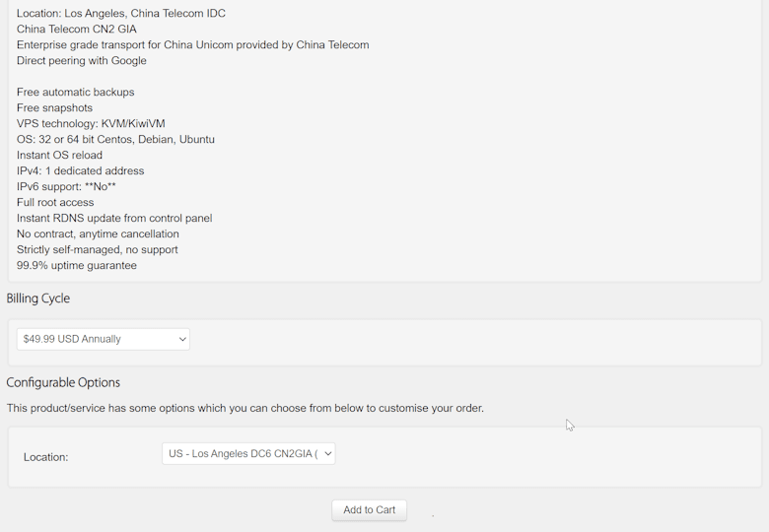The image size is (769, 532).
Task: Click the 'Enterprise grade transport' description line
Action: point(193,45)
